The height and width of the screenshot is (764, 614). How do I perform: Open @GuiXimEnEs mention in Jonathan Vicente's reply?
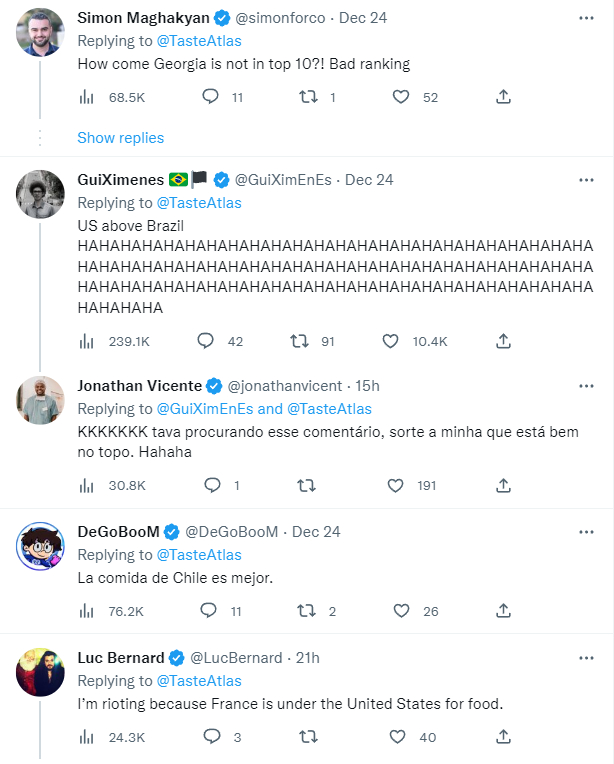pyautogui.click(x=206, y=408)
